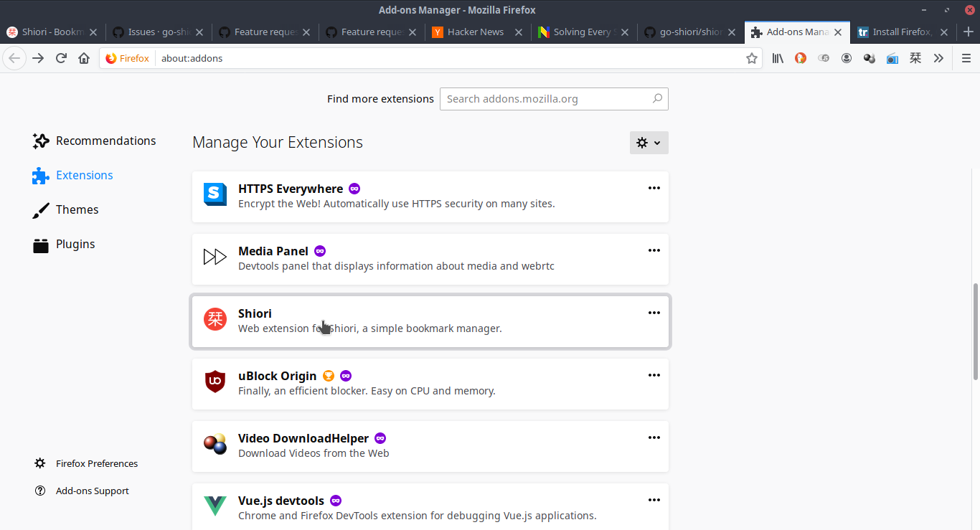Viewport: 980px width, 530px height.
Task: Switch to the Install Firefox tab
Action: [x=903, y=32]
